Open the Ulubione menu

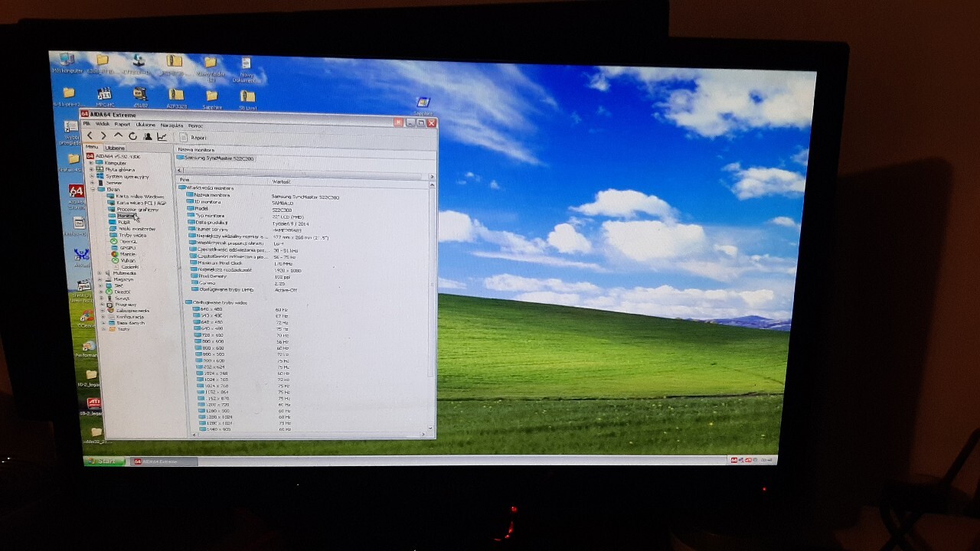pos(145,125)
